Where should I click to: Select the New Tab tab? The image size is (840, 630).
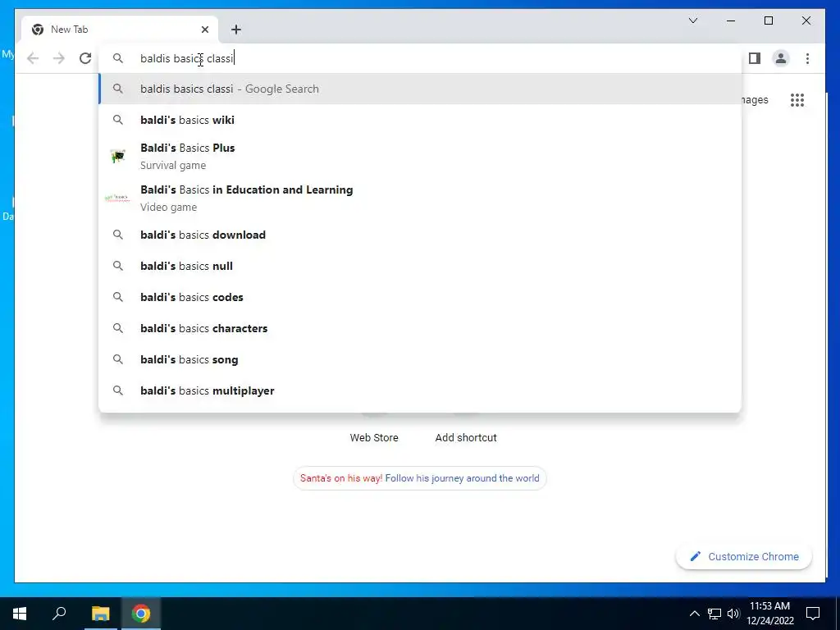pyautogui.click(x=120, y=30)
